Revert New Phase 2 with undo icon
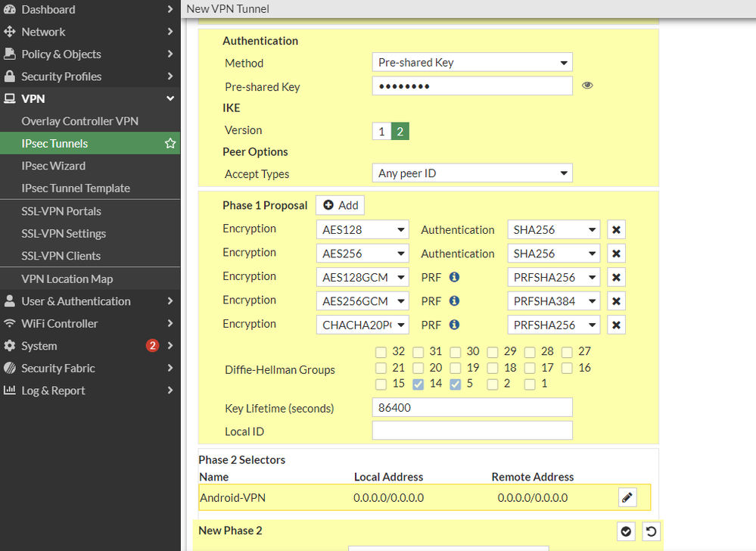 coord(650,531)
